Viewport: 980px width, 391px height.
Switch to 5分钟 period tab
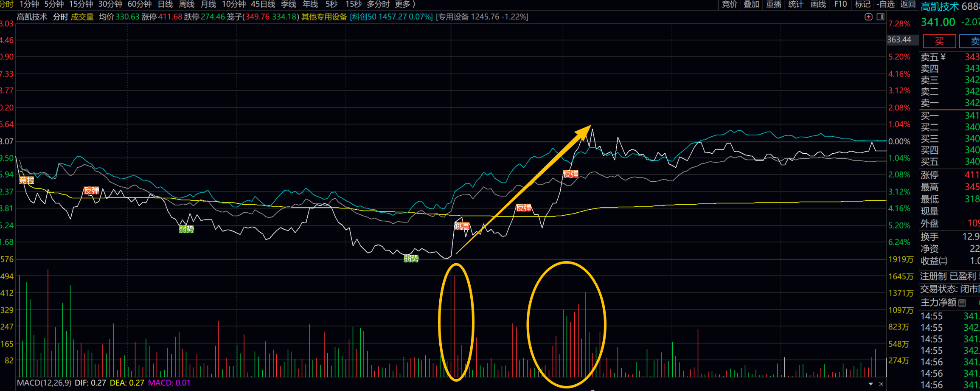click(54, 4)
